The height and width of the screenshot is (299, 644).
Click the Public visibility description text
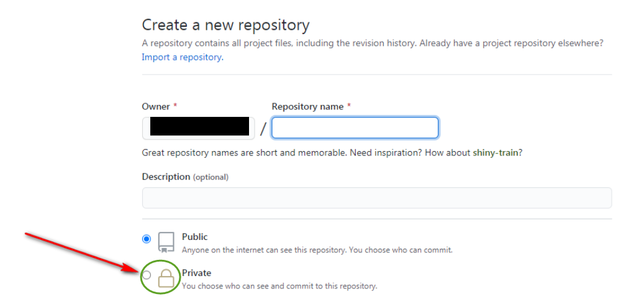click(x=317, y=251)
